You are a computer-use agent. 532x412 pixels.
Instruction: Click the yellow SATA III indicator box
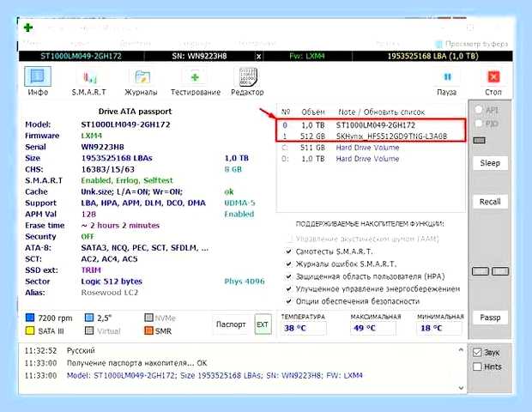[30, 330]
